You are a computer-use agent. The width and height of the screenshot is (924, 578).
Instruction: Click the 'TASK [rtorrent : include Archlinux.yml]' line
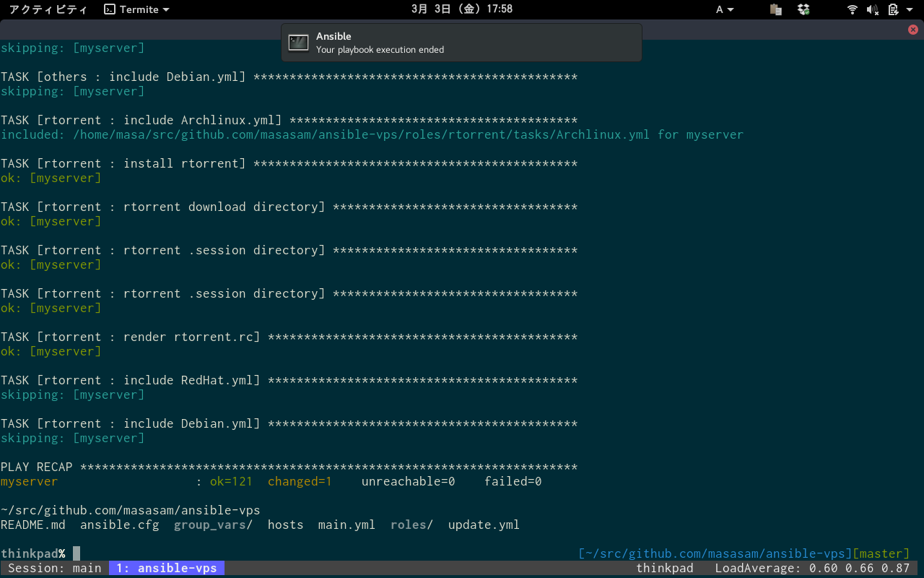[x=289, y=120]
